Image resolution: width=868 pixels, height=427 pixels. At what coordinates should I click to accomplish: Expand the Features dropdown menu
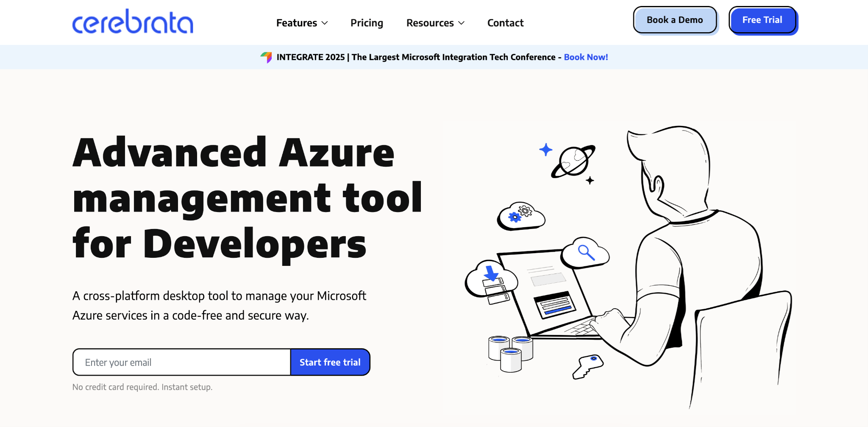[297, 23]
